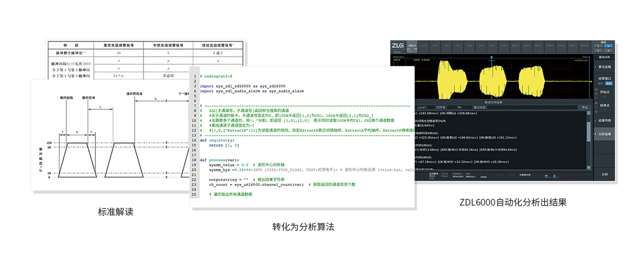This screenshot has width=644, height=262.
Task: Click the 文件名 'file' input field
Action: [459, 107]
